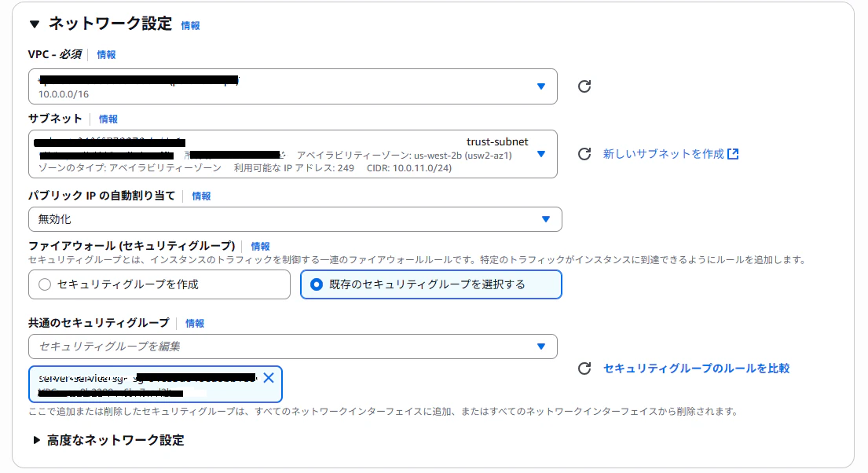Open the セキュリティグループを編集 dropdown
The height and width of the screenshot is (473, 868).
(x=293, y=346)
